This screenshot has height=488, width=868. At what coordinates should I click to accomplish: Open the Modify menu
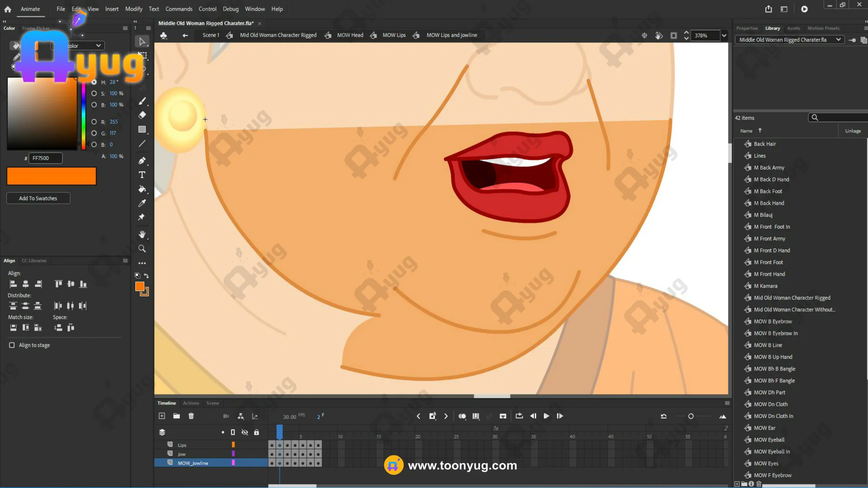pyautogui.click(x=133, y=9)
